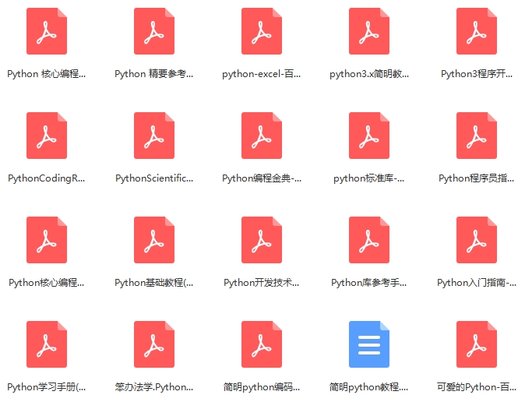The width and height of the screenshot is (532, 409).
Task: Click the Python程序员指 PDF icon
Action: tap(477, 136)
